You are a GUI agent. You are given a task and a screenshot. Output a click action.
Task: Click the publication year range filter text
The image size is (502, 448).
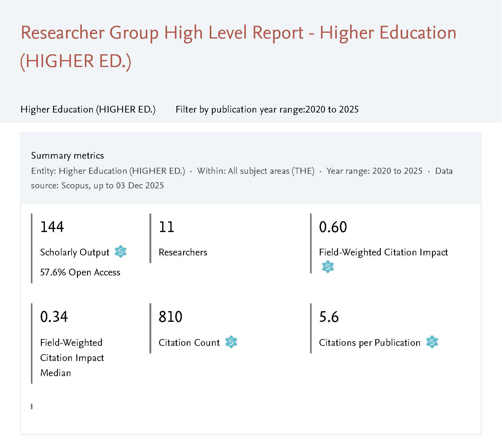(267, 109)
